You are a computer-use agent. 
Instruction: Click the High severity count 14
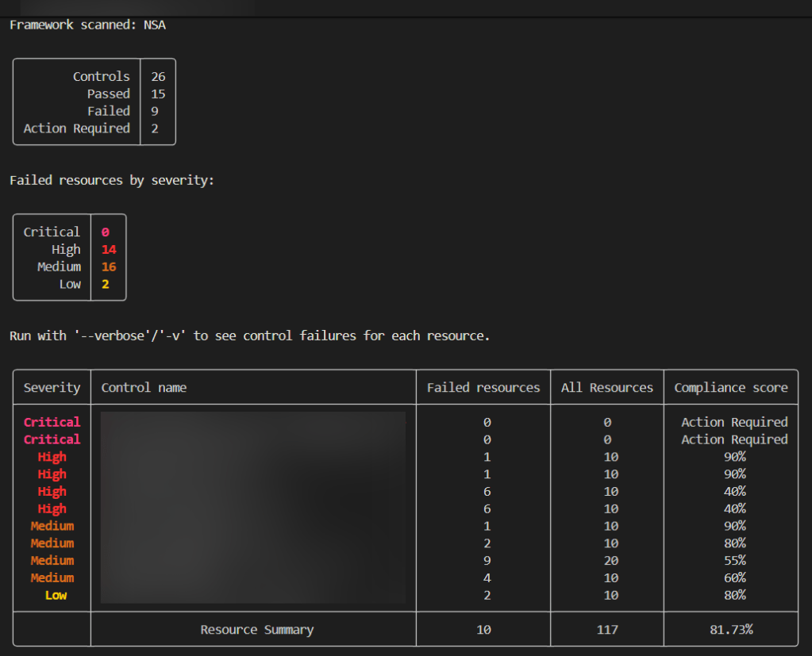pyautogui.click(x=109, y=249)
